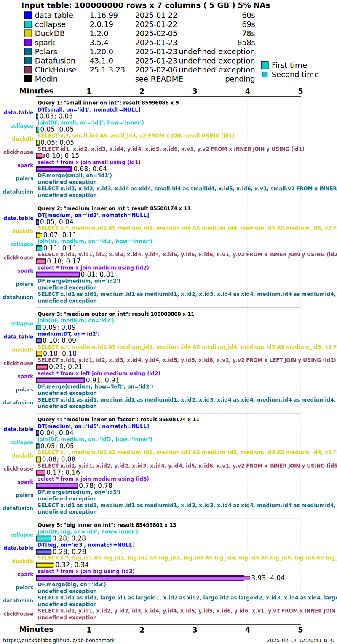The height and width of the screenshot is (644, 337).
Task: Click the 'Query 2: medium inner on int' heading
Action: [x=114, y=208]
